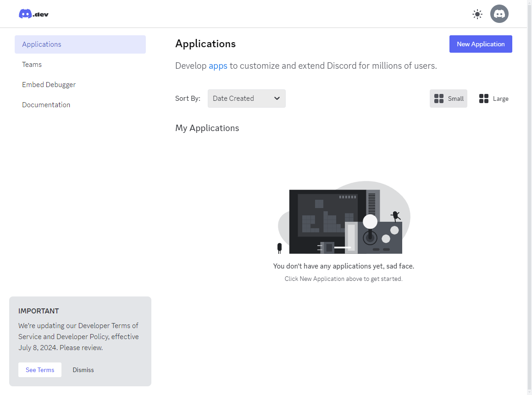Screen dimensions: 532x395
Task: Open the user avatar menu
Action: pyautogui.click(x=499, y=14)
